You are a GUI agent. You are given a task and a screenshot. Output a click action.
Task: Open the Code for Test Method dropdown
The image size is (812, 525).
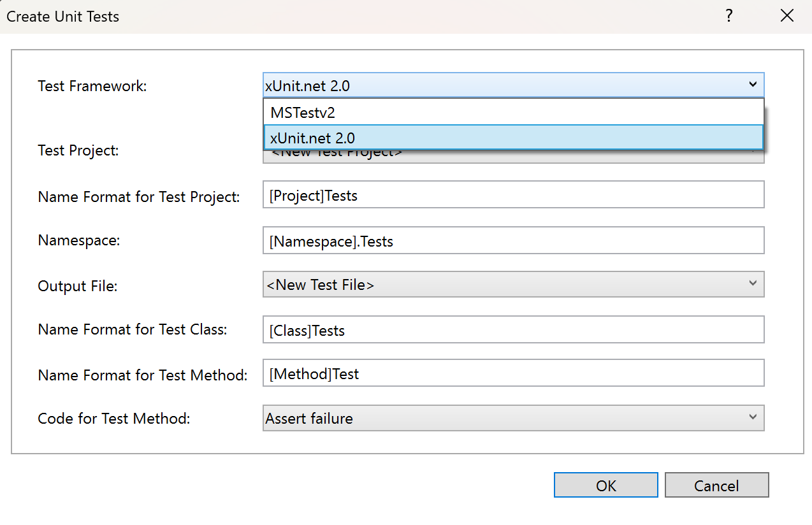(x=513, y=419)
